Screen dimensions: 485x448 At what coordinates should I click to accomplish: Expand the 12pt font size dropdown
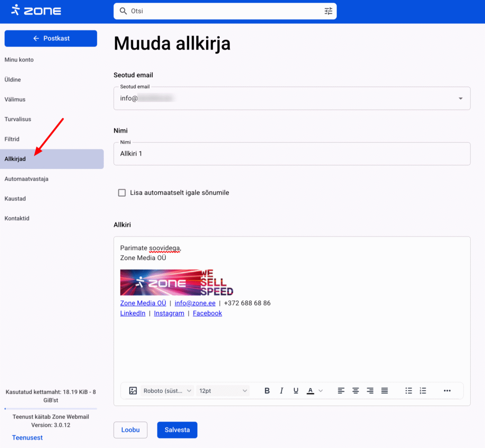pos(224,391)
